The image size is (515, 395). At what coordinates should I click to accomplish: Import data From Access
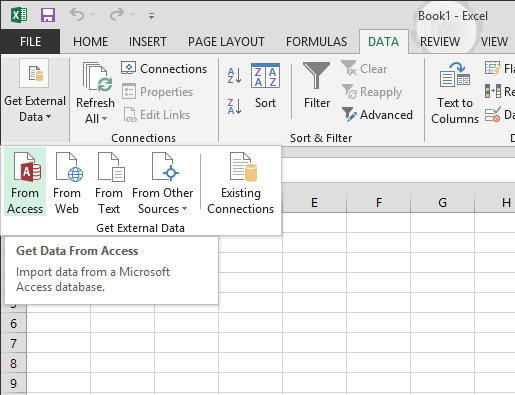(25, 182)
